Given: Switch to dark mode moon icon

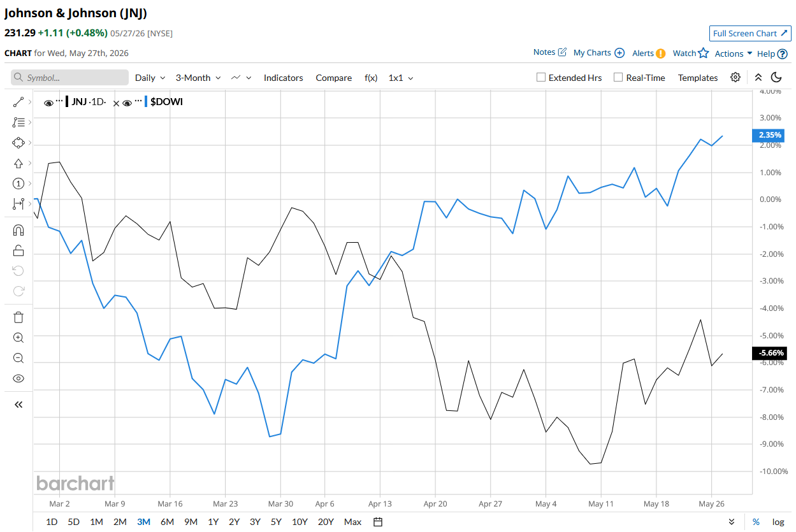Looking at the screenshot, I should [x=776, y=77].
